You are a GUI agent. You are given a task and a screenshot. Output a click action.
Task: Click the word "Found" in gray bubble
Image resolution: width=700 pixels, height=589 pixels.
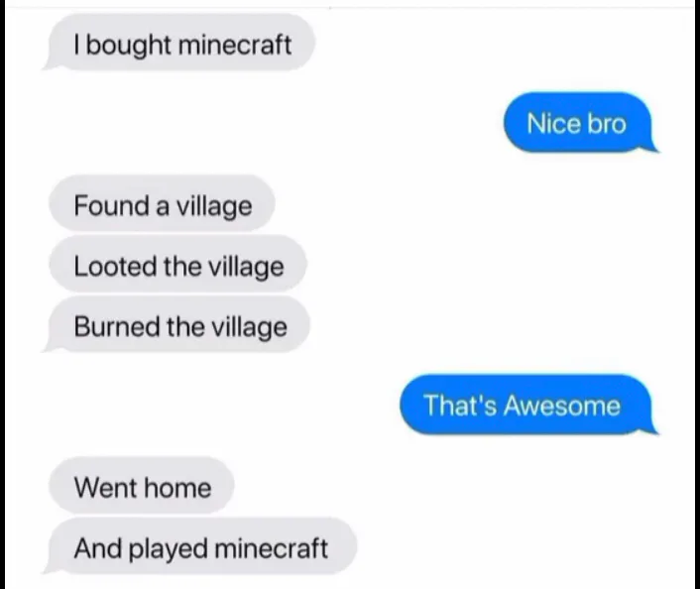pos(112,205)
